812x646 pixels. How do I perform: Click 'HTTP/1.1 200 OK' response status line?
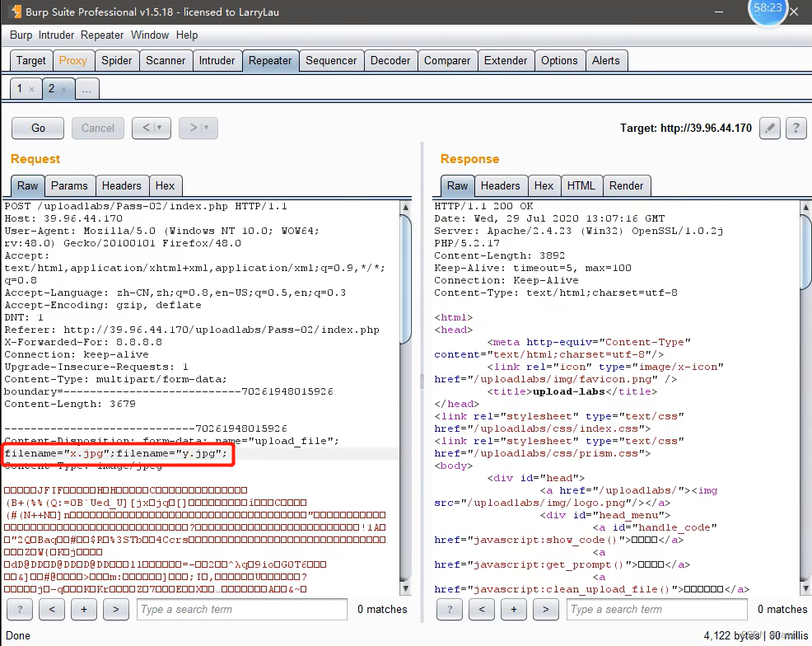483,206
